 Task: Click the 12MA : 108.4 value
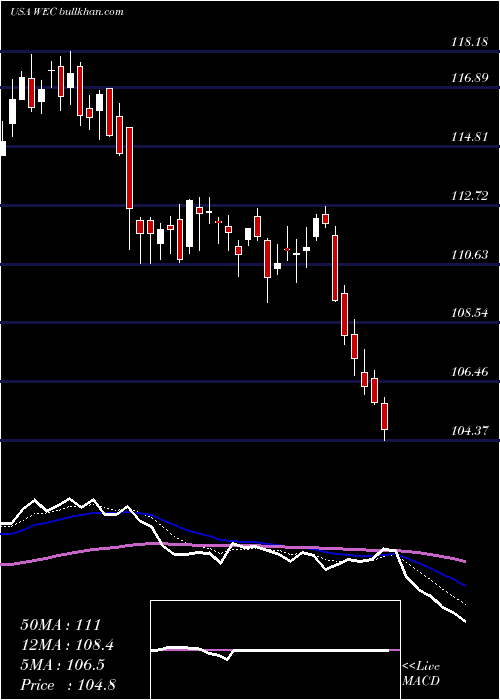coord(67,645)
